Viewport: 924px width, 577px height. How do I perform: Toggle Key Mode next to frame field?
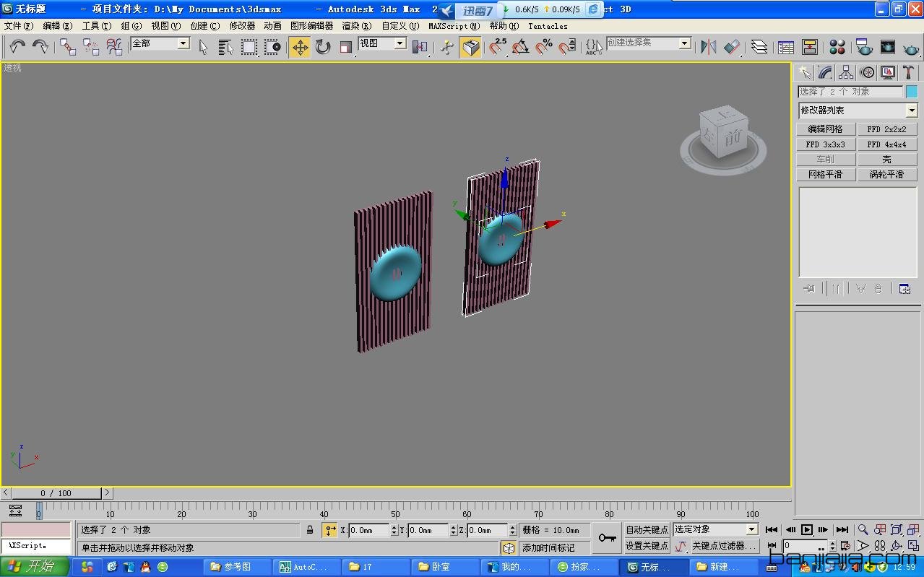773,546
